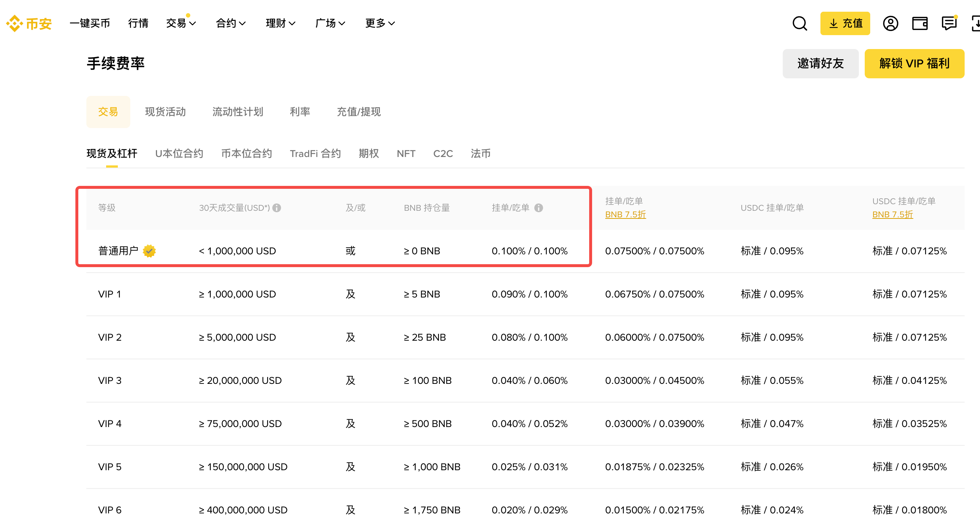Switch to the U本位合约 tab
The height and width of the screenshot is (524, 980).
pos(179,153)
